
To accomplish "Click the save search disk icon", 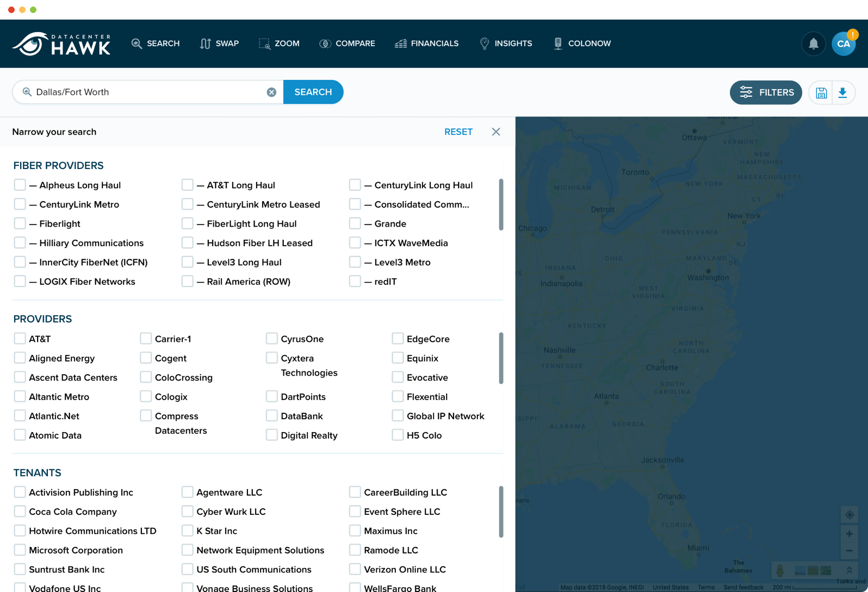I will coord(821,93).
